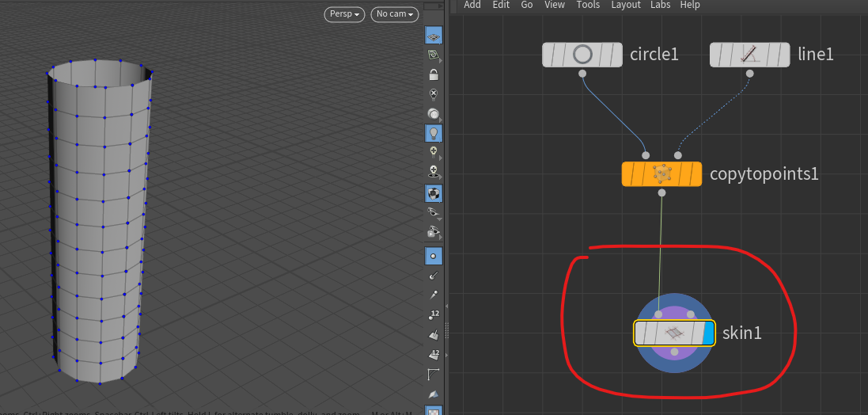Select the line1 node
868x415 pixels.
tap(749, 55)
